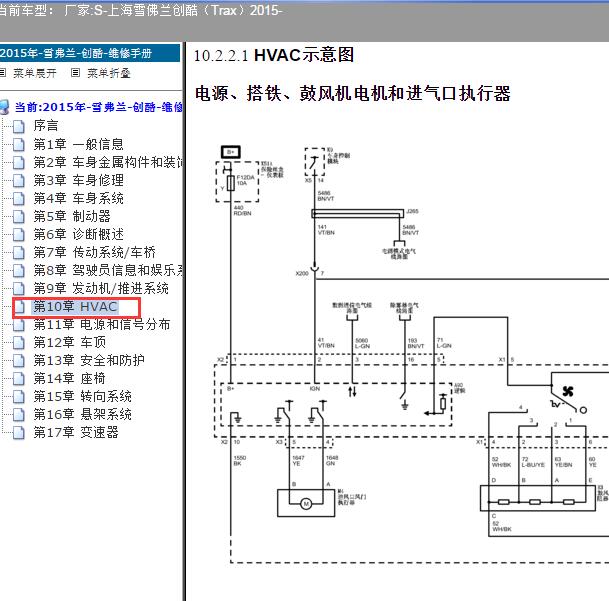Select 第10章 HVAC chapter

click(75, 307)
